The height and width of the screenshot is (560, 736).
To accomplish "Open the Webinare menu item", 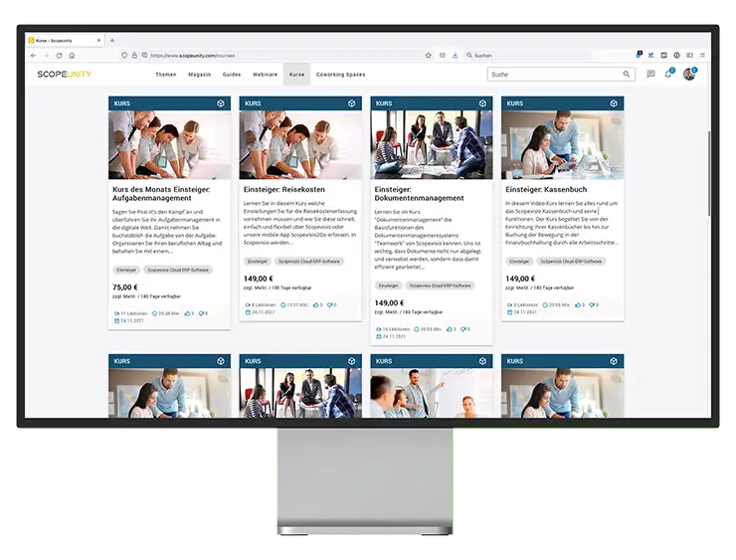I will pyautogui.click(x=266, y=75).
